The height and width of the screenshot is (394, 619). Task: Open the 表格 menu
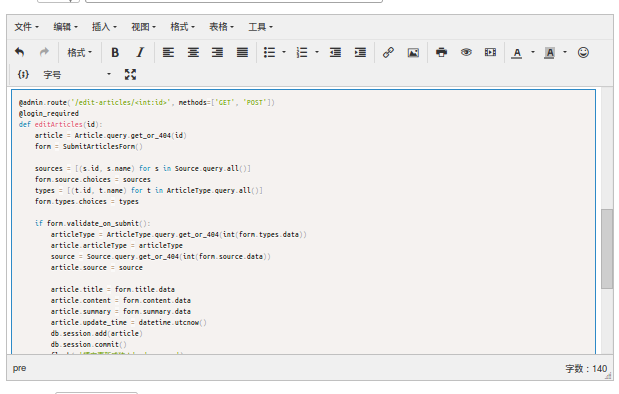point(221,27)
